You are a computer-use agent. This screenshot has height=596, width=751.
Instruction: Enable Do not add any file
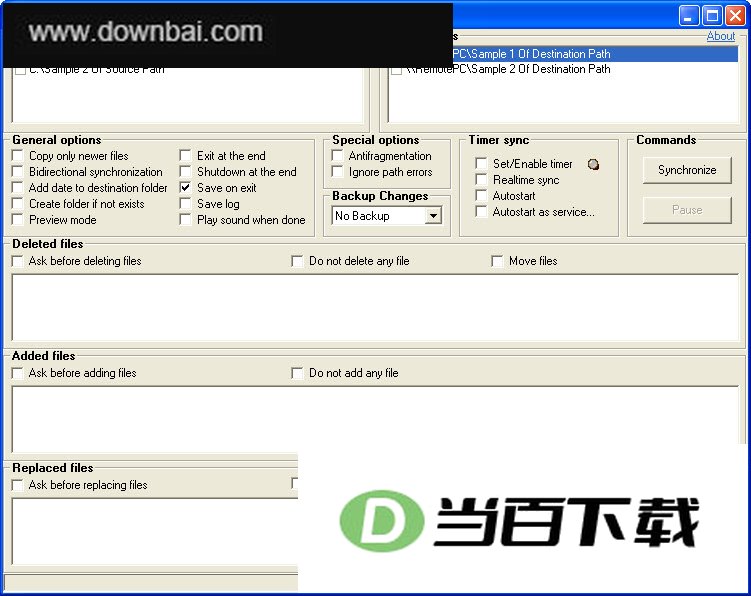[x=297, y=373]
